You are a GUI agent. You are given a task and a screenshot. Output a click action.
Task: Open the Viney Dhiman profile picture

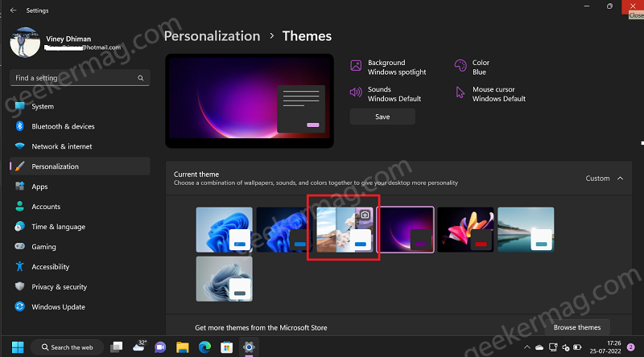(x=25, y=43)
